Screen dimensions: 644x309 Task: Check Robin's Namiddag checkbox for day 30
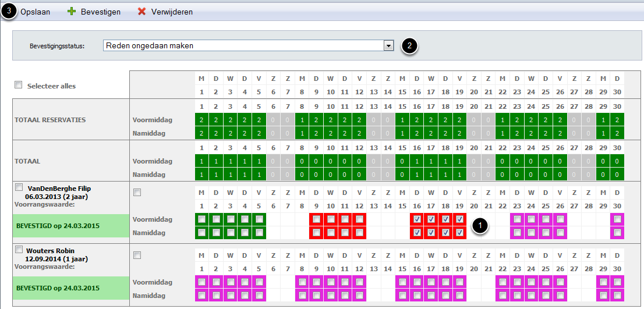point(617,296)
